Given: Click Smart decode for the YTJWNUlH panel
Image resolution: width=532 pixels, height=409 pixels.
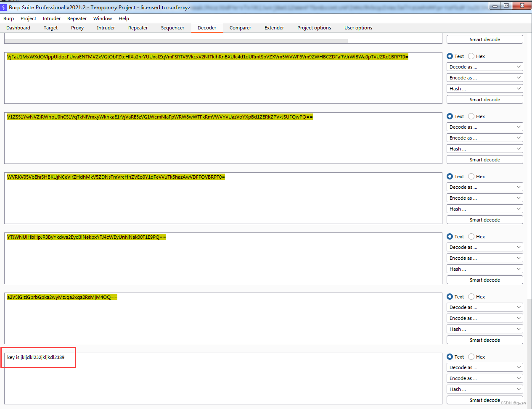Looking at the screenshot, I should tap(485, 280).
